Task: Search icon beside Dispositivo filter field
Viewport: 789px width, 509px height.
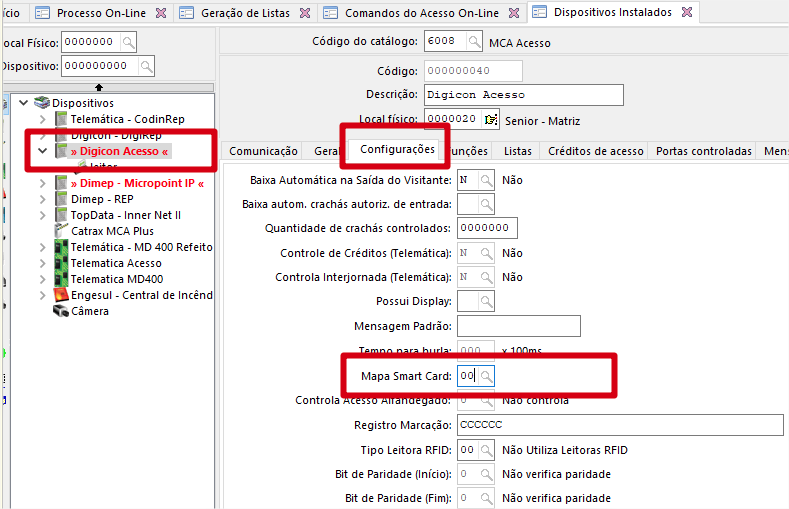Action: click(x=146, y=66)
